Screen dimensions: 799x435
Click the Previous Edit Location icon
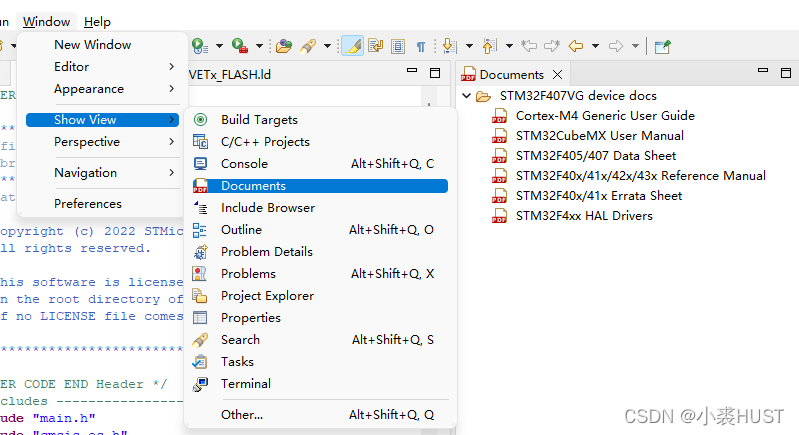[x=529, y=46]
